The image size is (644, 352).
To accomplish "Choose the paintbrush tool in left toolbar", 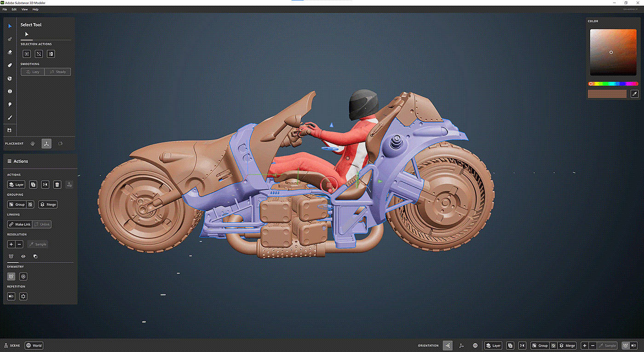I will pyautogui.click(x=10, y=117).
